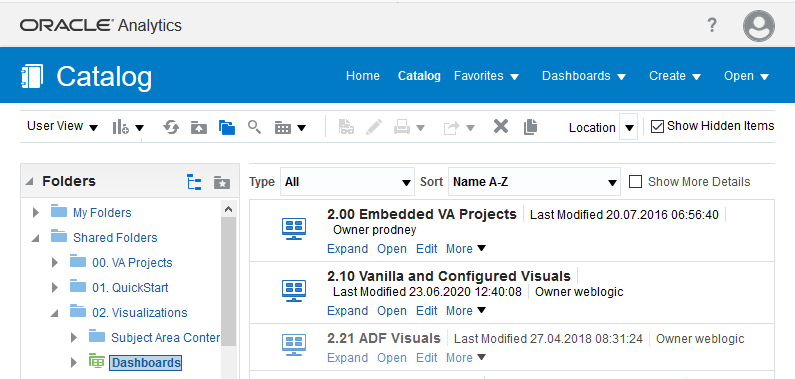Image resolution: width=795 pixels, height=379 pixels.
Task: Click the My Folders folder icon
Action: point(59,211)
